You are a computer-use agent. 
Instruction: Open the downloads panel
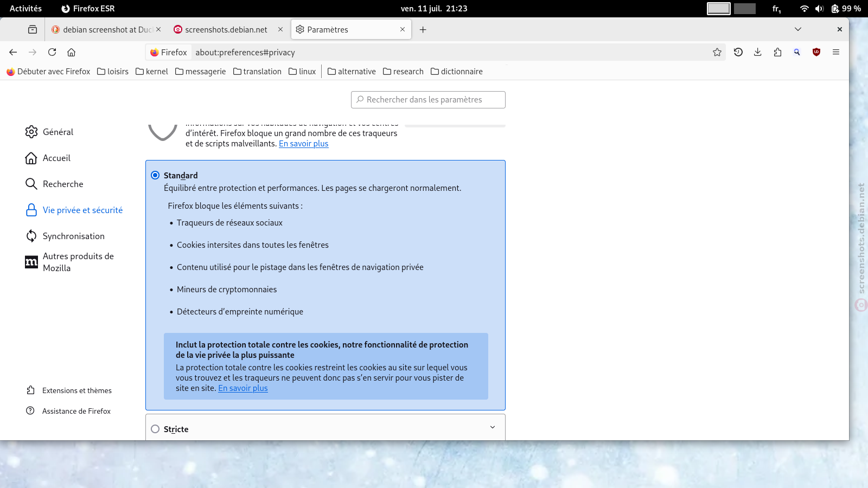click(758, 52)
